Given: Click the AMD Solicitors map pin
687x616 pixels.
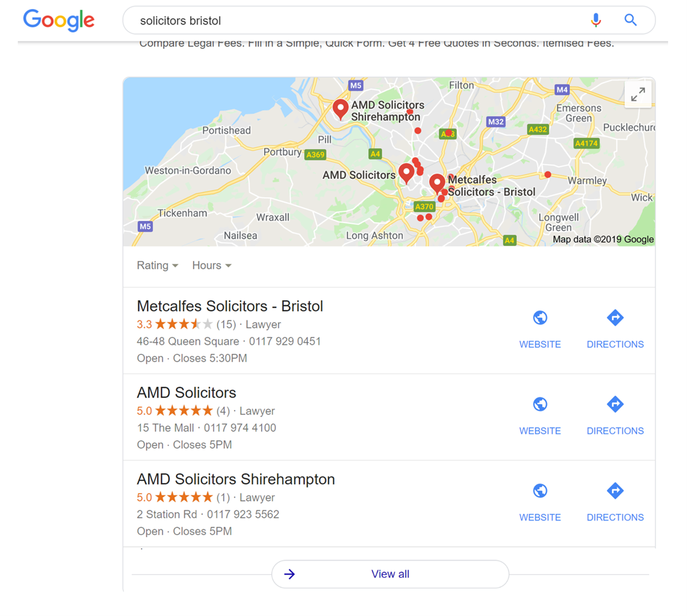Looking at the screenshot, I should tap(406, 171).
